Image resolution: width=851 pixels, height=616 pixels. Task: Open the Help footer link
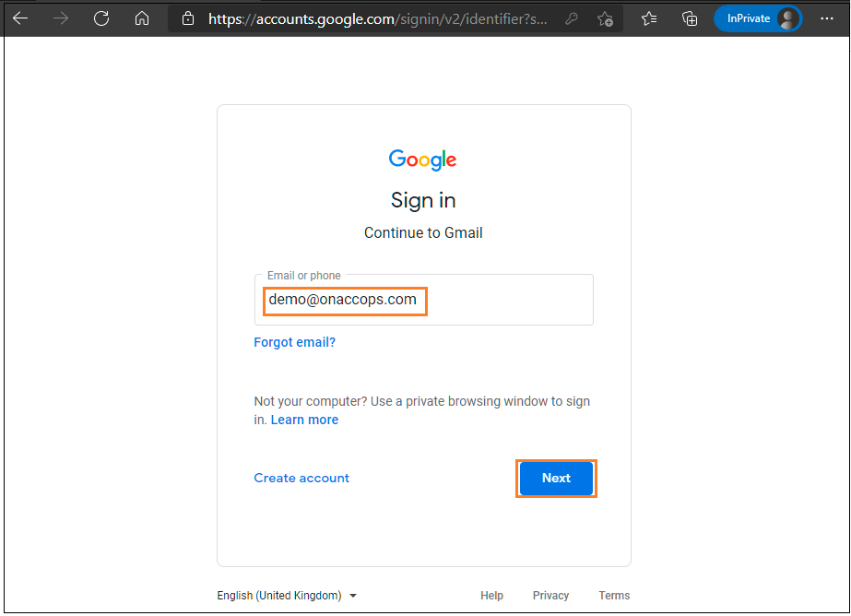coord(491,596)
